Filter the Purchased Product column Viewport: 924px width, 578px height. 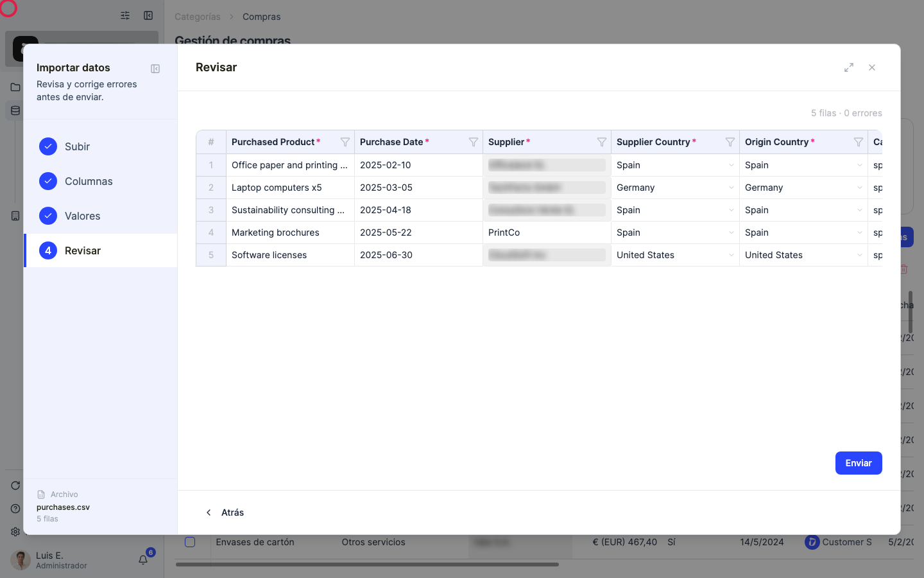[x=345, y=142]
